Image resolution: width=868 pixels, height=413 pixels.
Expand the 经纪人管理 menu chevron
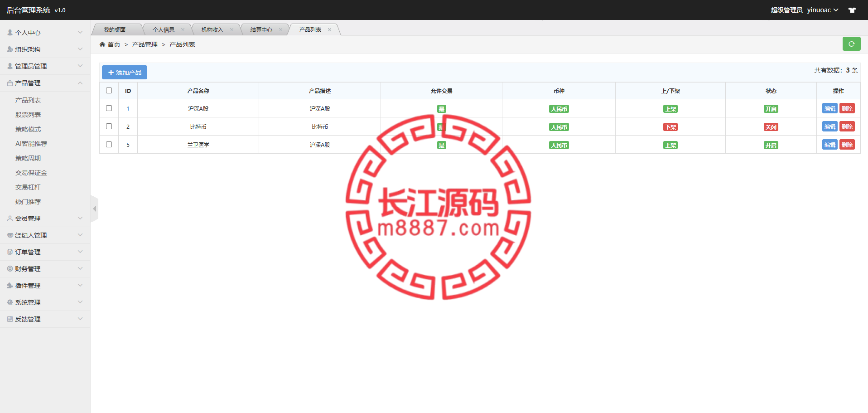pyautogui.click(x=80, y=235)
